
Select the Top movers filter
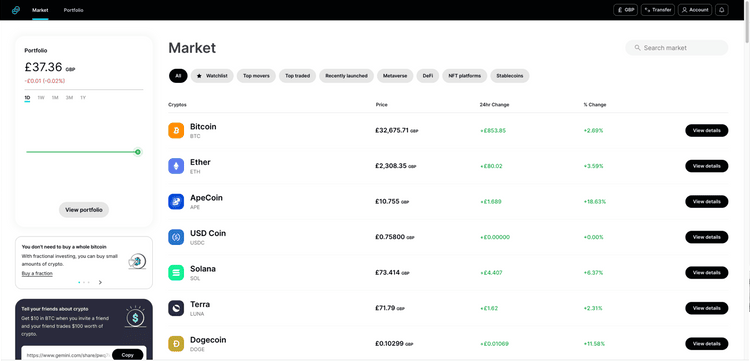pyautogui.click(x=256, y=76)
